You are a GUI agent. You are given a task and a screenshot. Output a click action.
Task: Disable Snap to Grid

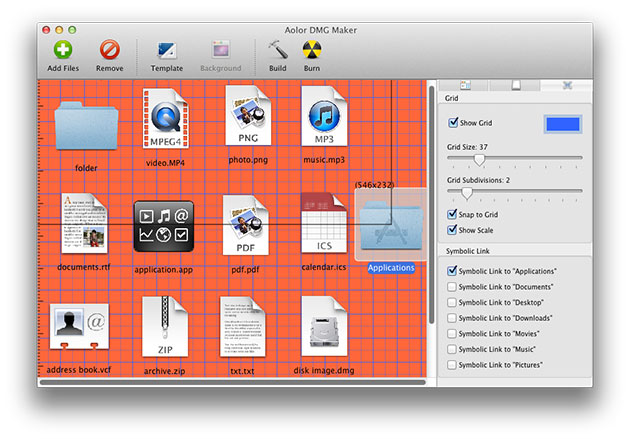(453, 214)
